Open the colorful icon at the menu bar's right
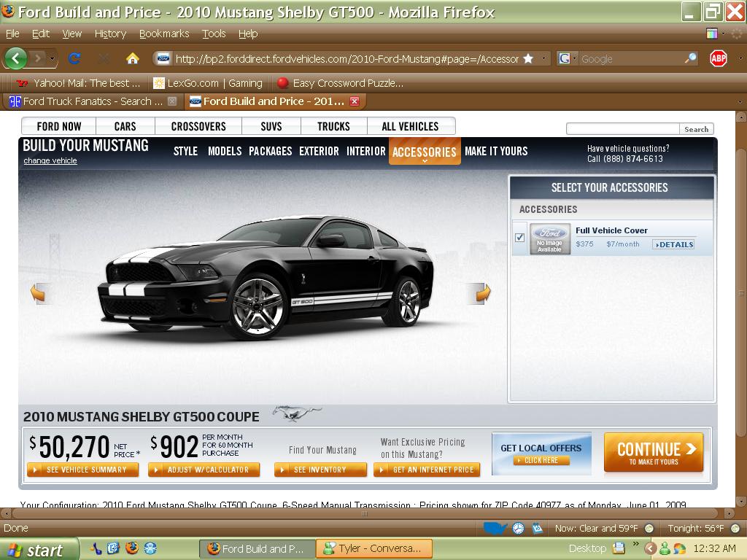 click(712, 34)
